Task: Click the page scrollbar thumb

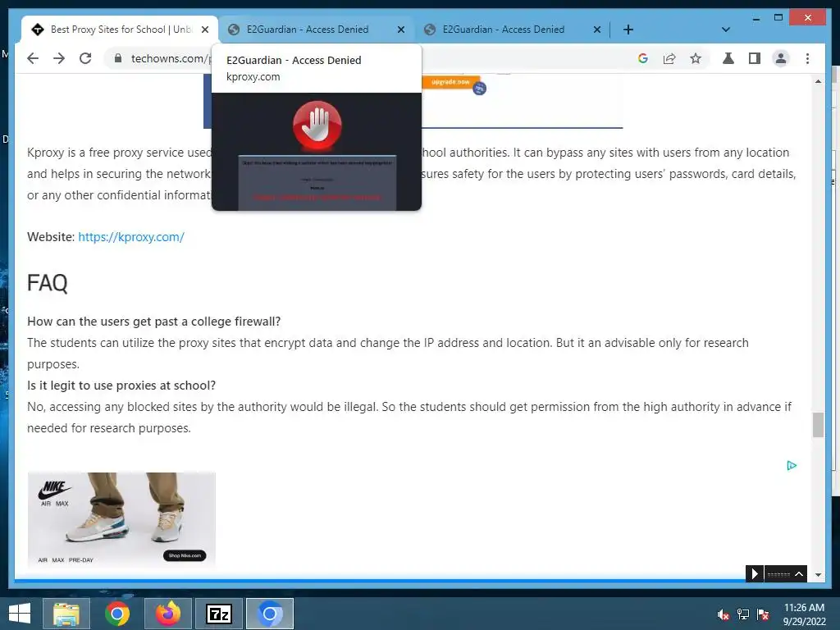Action: (x=818, y=425)
